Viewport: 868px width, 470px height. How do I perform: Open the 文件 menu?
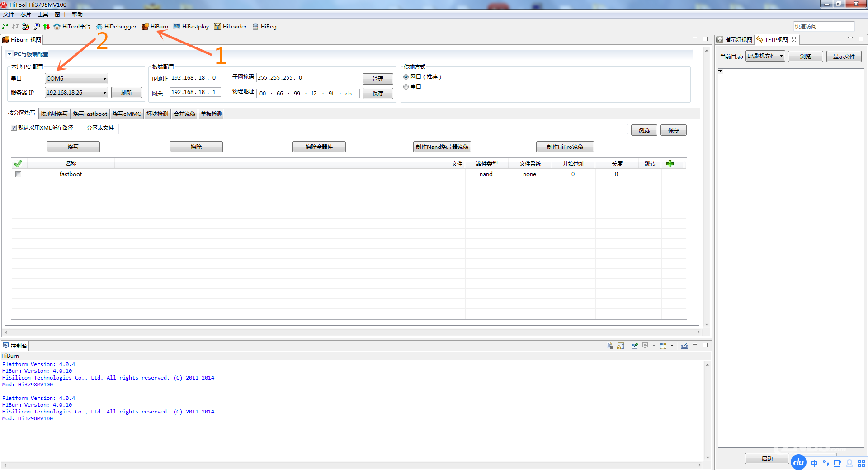coord(9,14)
